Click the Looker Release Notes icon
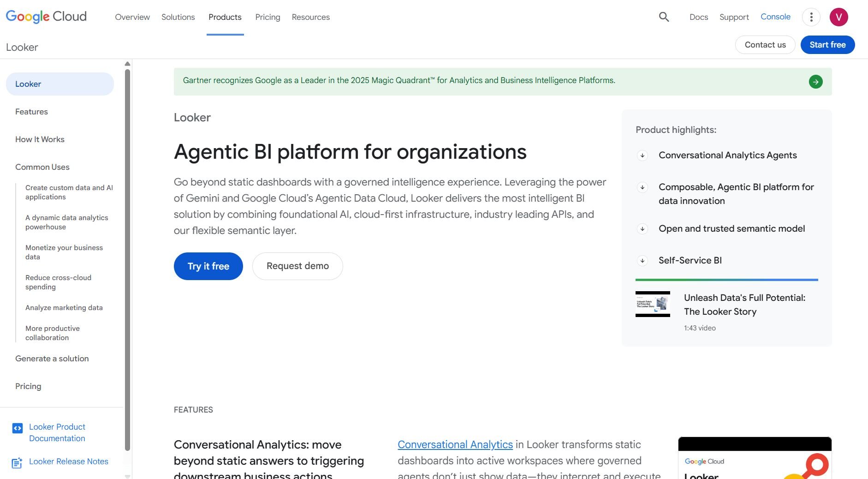Screen dimensions: 868x479 pyautogui.click(x=18, y=463)
